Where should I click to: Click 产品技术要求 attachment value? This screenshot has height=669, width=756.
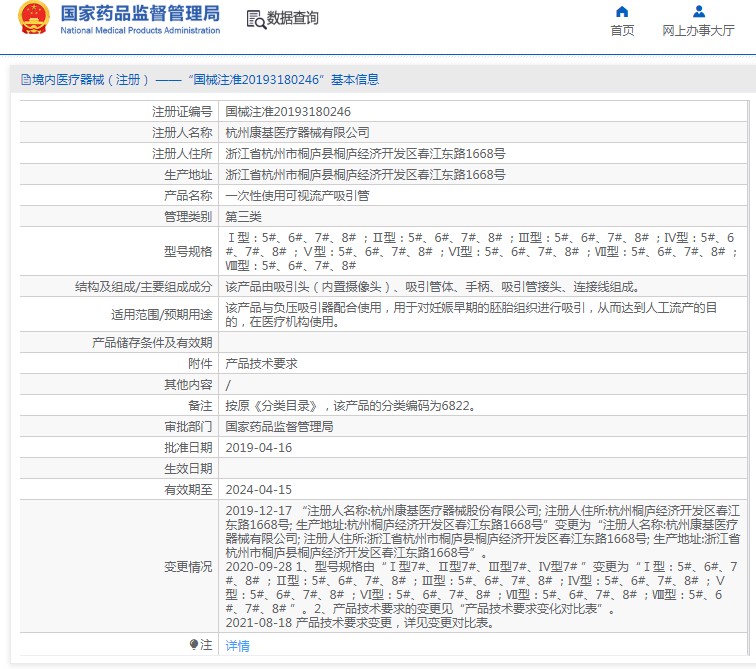(x=261, y=364)
